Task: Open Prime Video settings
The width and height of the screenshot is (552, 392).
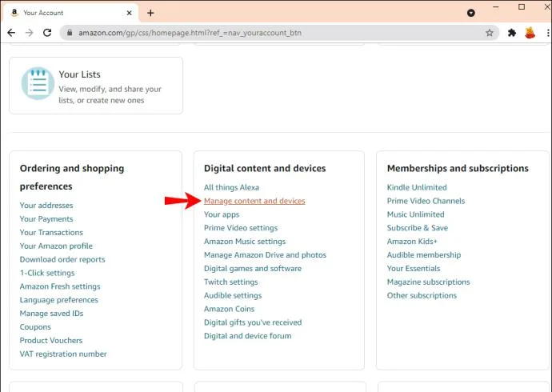Action: coord(241,228)
